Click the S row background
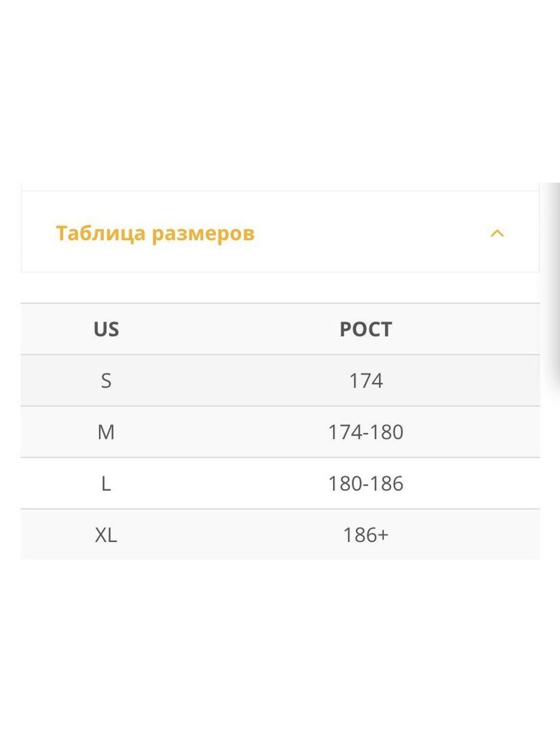The width and height of the screenshot is (560, 747). (x=280, y=381)
